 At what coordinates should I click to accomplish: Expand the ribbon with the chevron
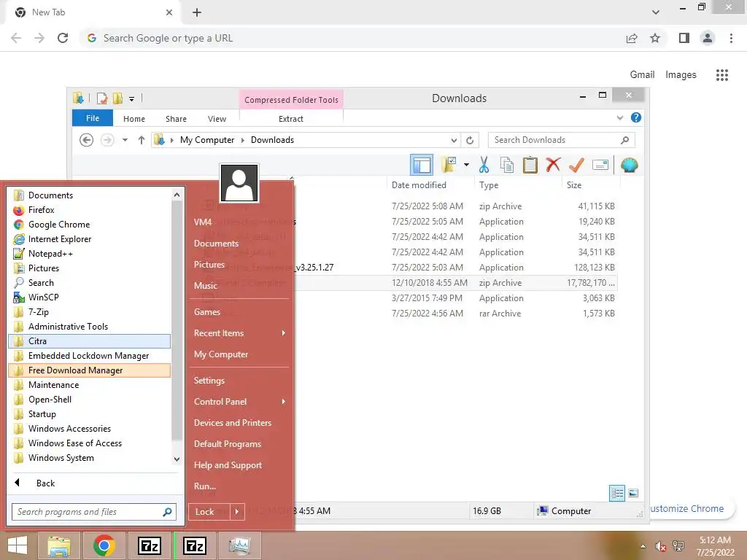click(x=620, y=117)
